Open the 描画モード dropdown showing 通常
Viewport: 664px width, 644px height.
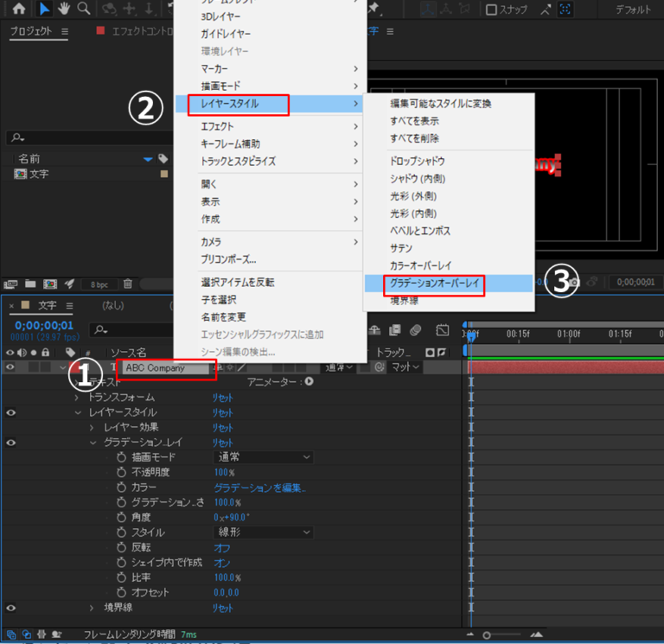pos(264,457)
